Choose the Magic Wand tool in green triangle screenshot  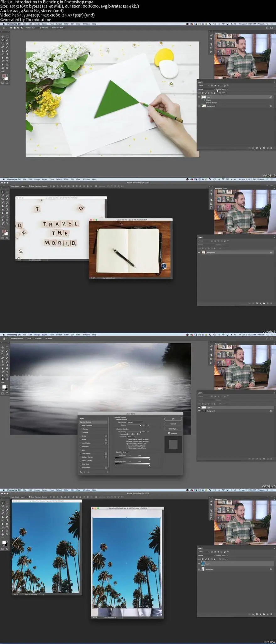[x=7, y=40]
